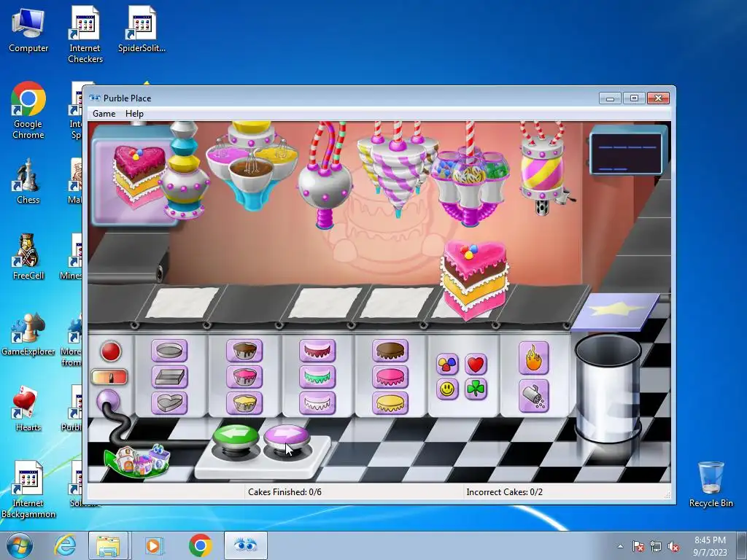
Task: Select the GameExplorer desktop shortcut
Action: (x=28, y=333)
